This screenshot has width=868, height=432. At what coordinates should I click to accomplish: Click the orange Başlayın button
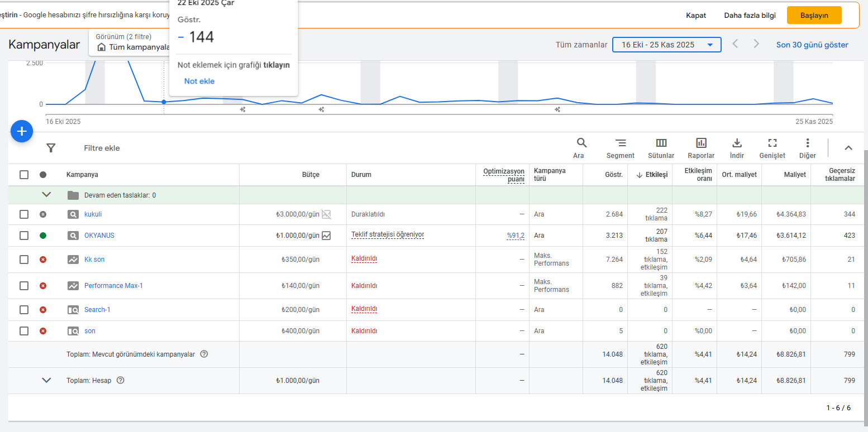pos(814,15)
